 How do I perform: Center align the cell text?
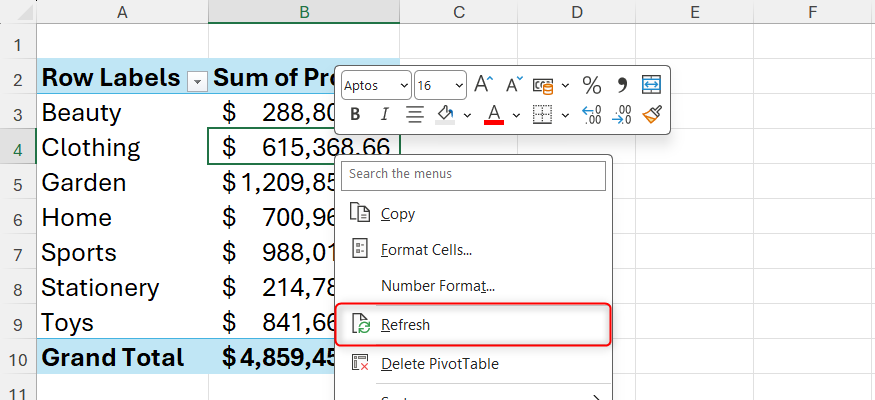click(414, 115)
